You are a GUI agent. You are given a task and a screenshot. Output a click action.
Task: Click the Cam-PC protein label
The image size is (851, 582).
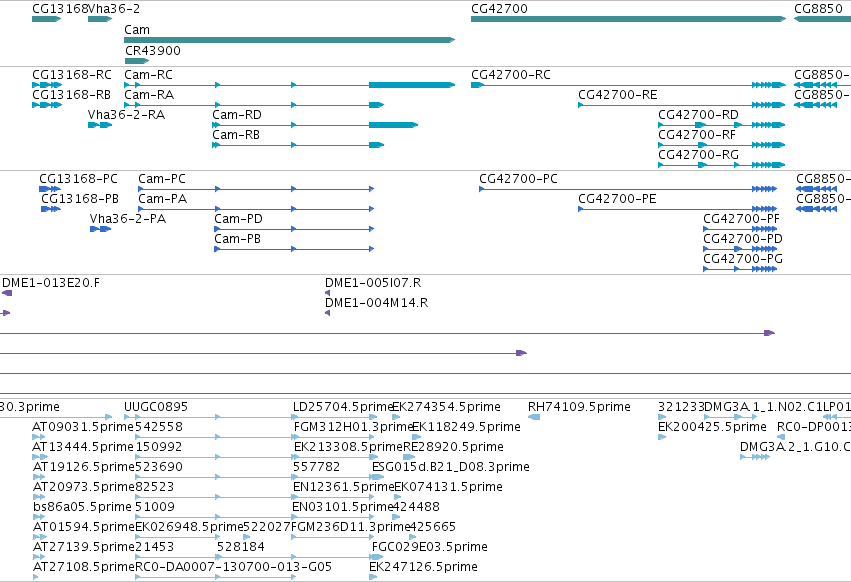coord(162,179)
